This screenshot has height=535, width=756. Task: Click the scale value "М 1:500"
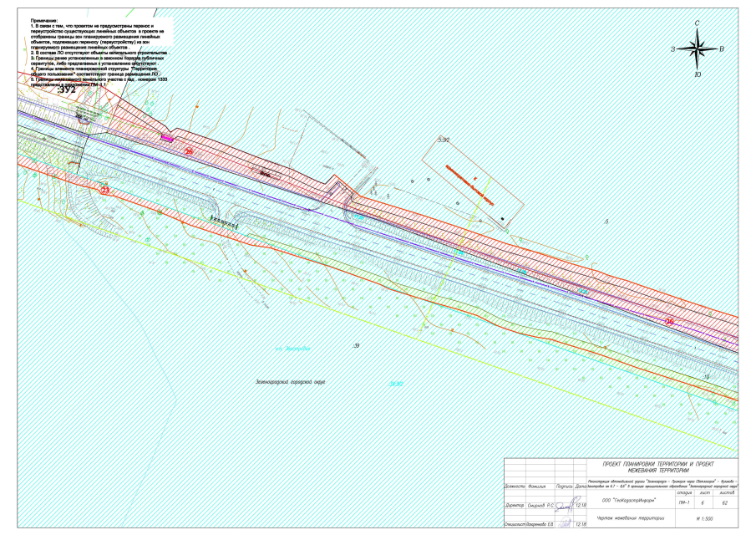[x=705, y=519]
